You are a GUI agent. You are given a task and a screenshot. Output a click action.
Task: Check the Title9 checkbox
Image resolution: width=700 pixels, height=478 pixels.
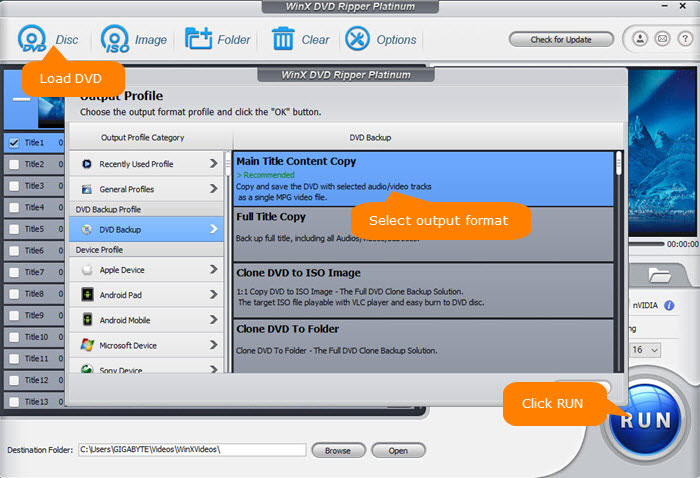tap(14, 315)
